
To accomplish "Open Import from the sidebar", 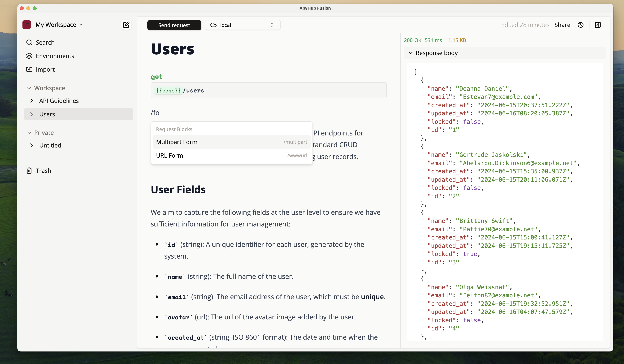I will [45, 69].
